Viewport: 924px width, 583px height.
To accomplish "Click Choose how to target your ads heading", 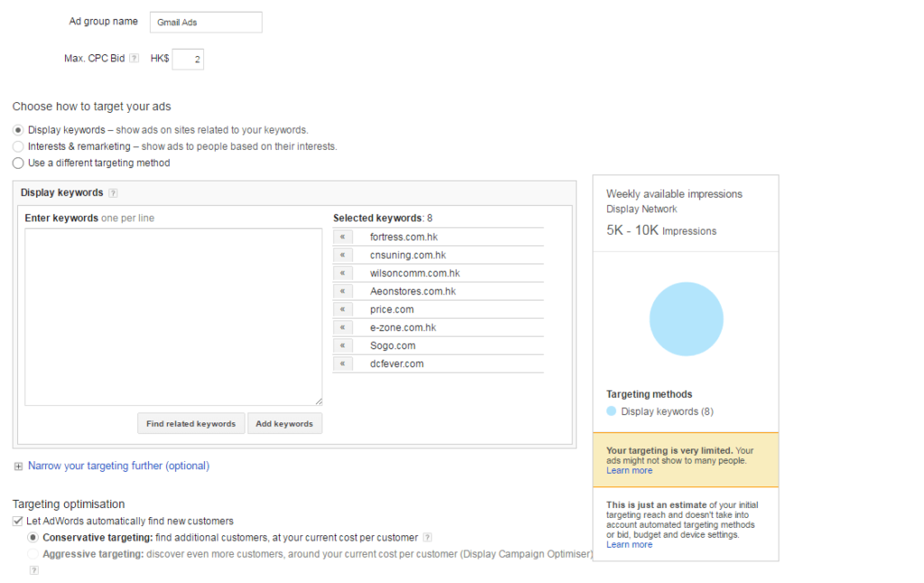I will 91,106.
